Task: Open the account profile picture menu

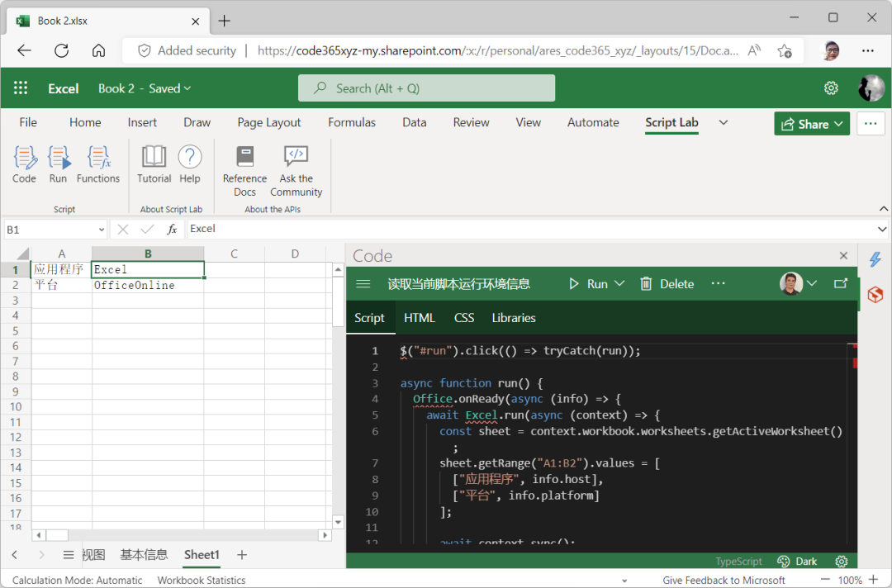Action: [871, 88]
